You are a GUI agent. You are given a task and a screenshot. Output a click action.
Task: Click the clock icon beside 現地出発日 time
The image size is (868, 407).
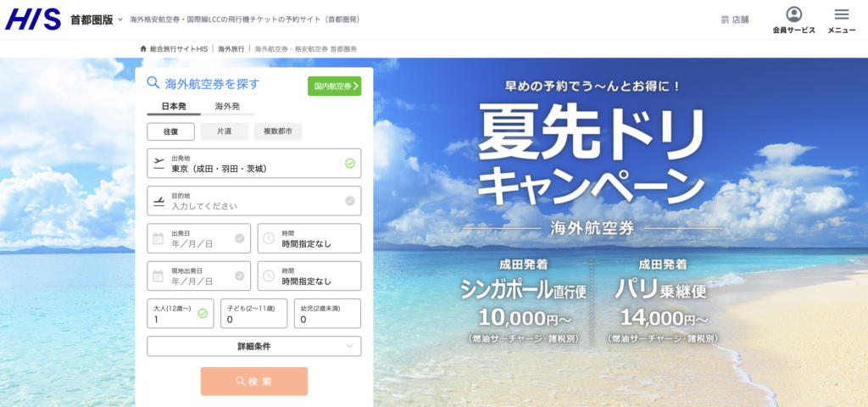tap(269, 276)
